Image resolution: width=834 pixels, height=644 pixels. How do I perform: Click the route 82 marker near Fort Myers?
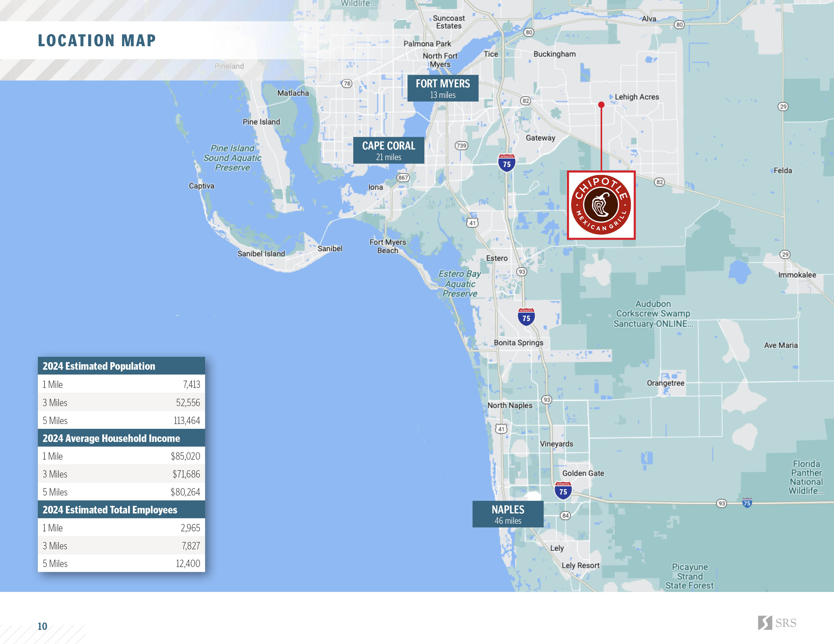pyautogui.click(x=526, y=101)
